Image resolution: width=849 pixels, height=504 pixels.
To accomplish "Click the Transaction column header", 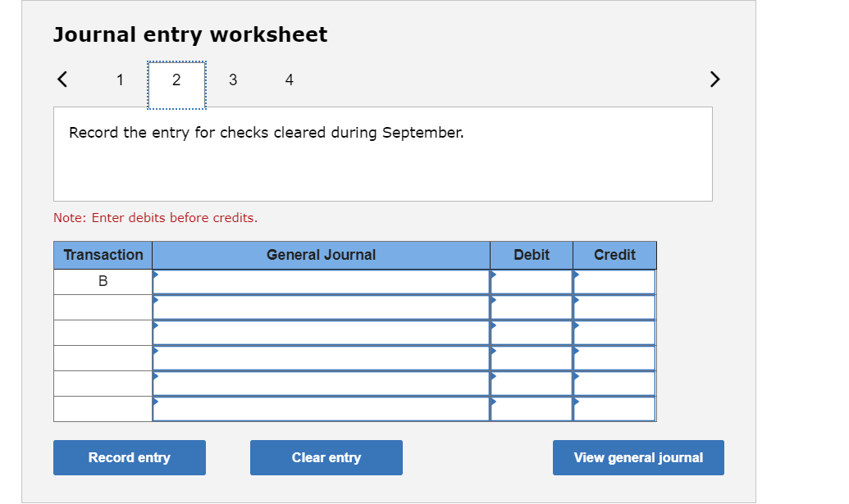I will pos(103,255).
